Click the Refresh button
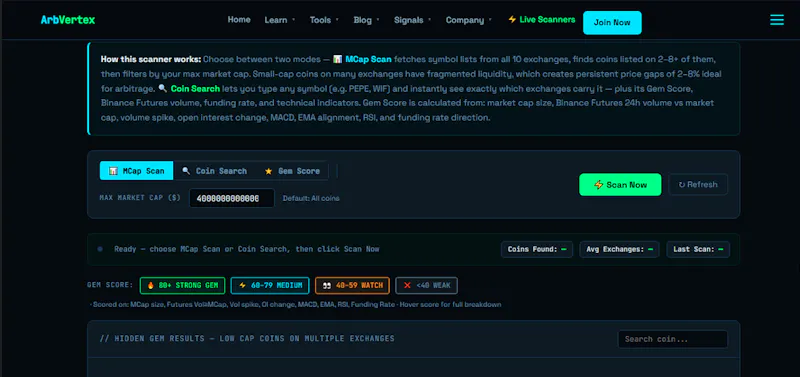The width and height of the screenshot is (800, 377). (x=698, y=185)
